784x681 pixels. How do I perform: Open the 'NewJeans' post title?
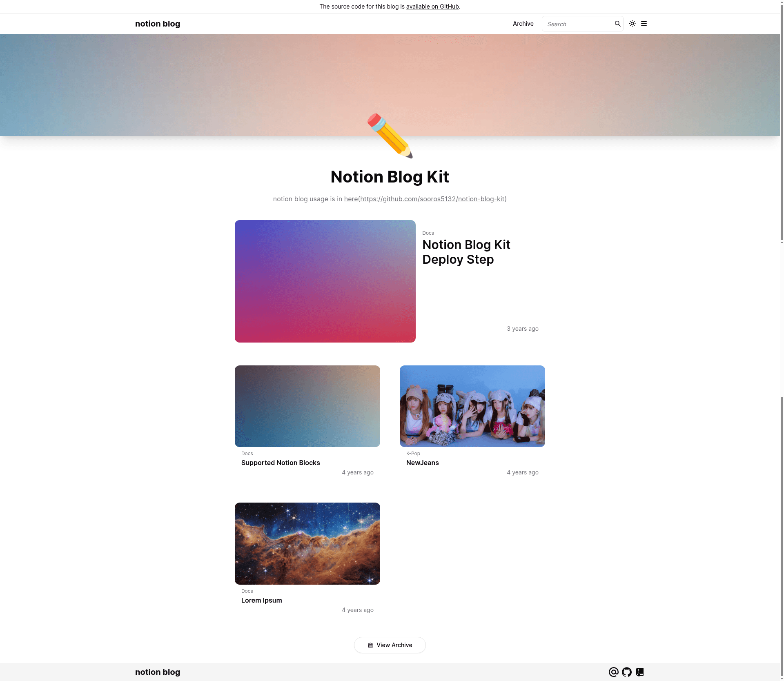click(x=423, y=463)
